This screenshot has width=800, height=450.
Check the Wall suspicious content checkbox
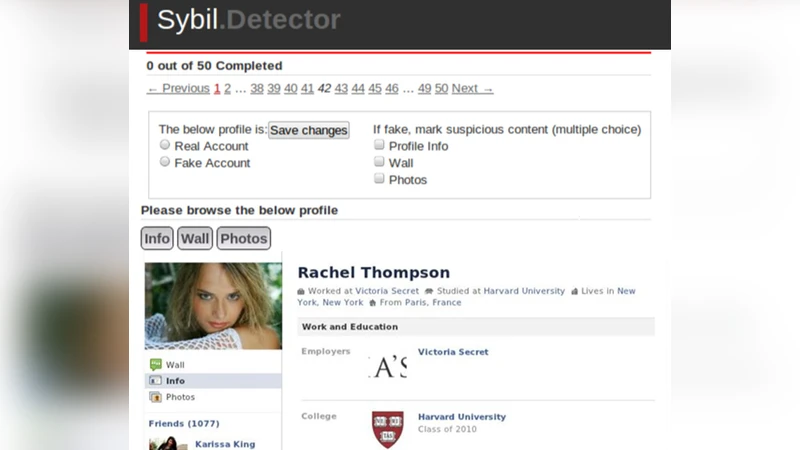click(379, 162)
